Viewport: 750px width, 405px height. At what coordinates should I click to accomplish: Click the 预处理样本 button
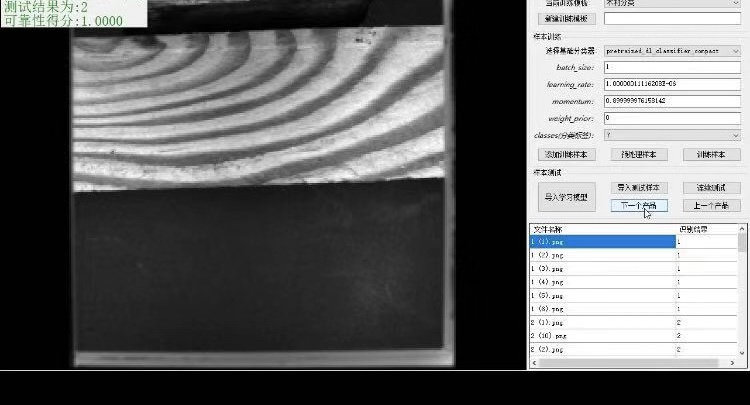point(639,154)
